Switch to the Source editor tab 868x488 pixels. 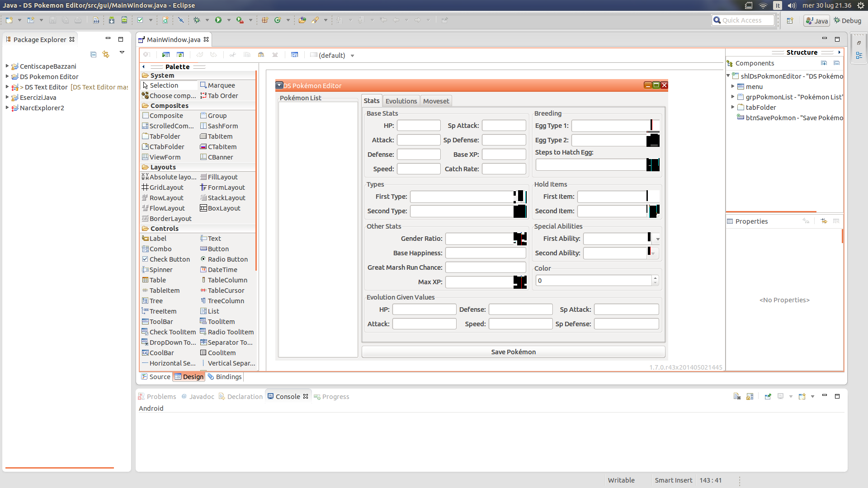[156, 377]
